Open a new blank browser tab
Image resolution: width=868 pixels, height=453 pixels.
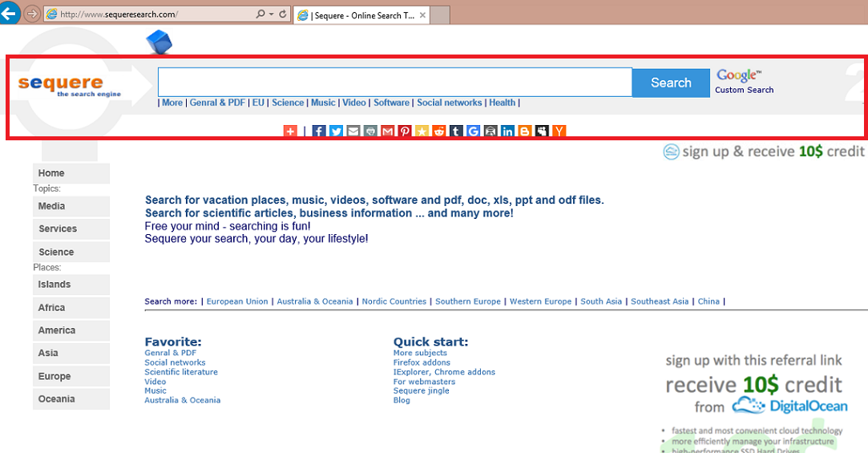[x=440, y=15]
